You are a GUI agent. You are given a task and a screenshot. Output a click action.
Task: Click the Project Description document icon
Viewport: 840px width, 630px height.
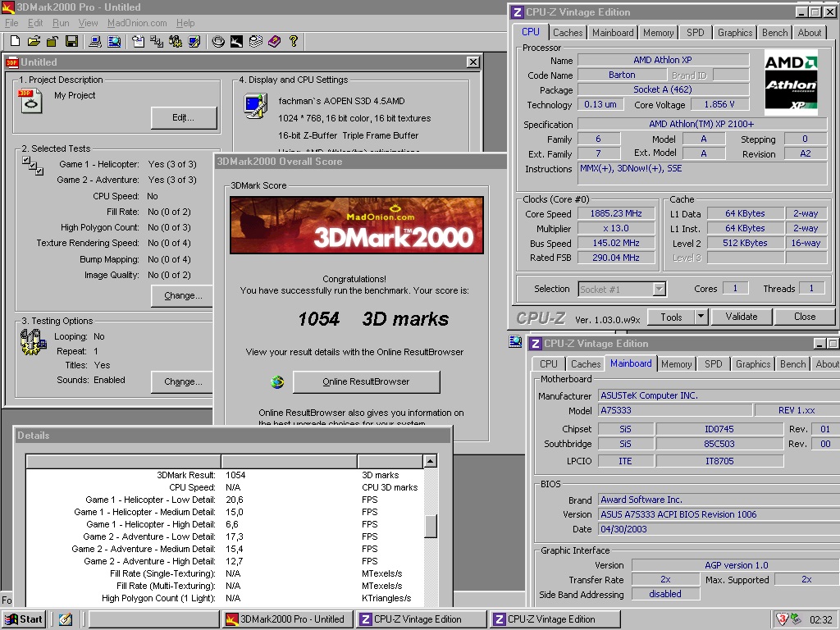tap(30, 101)
